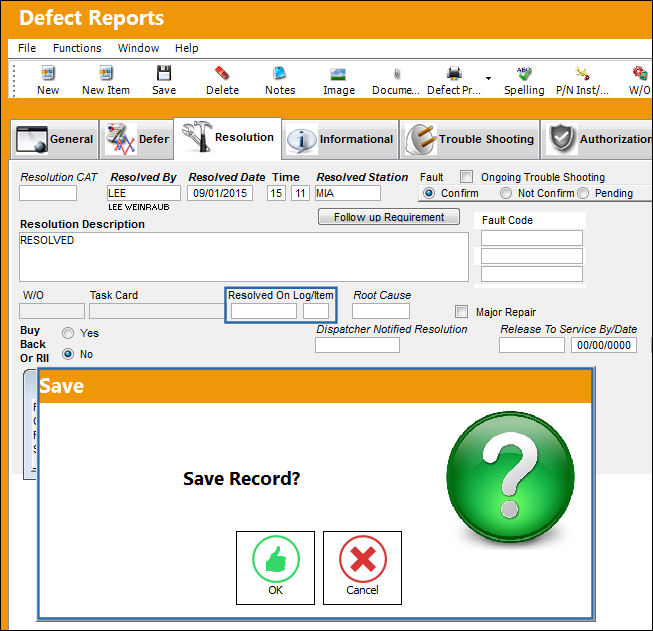Image resolution: width=653 pixels, height=631 pixels.
Task: Click the Release To Service By field
Action: tap(532, 345)
